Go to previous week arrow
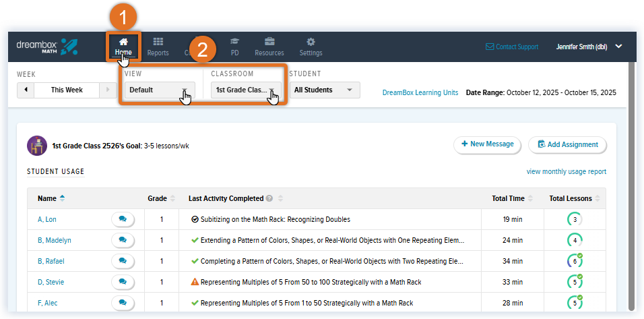 click(26, 90)
